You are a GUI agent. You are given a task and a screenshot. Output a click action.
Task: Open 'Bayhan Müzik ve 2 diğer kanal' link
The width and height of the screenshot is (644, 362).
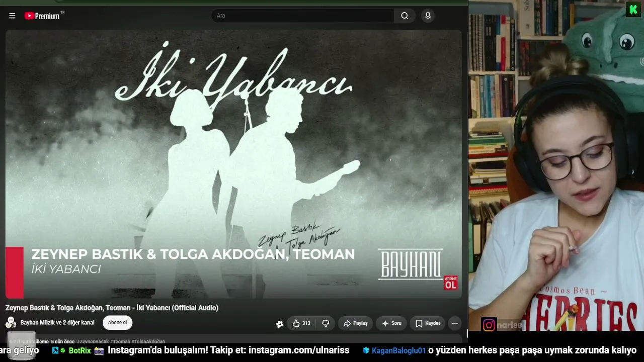point(57,323)
